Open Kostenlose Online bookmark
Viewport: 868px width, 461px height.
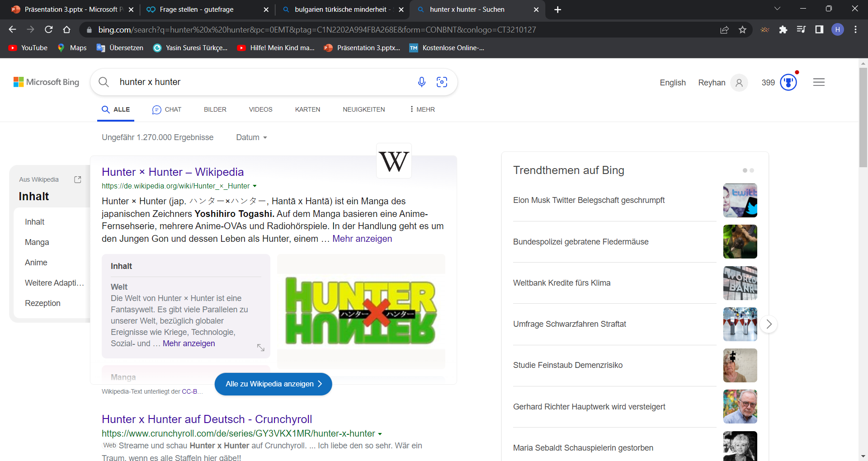(447, 48)
